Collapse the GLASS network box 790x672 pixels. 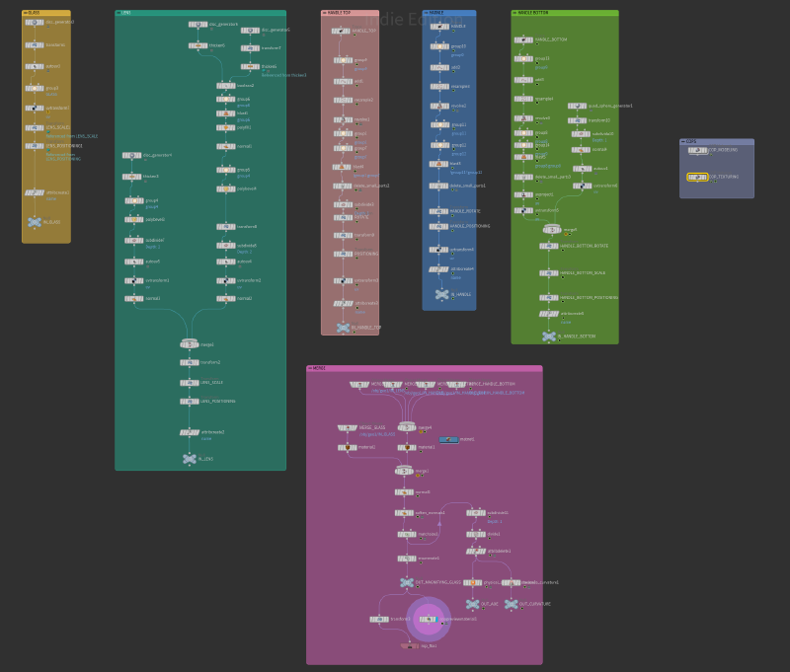tap(26, 13)
